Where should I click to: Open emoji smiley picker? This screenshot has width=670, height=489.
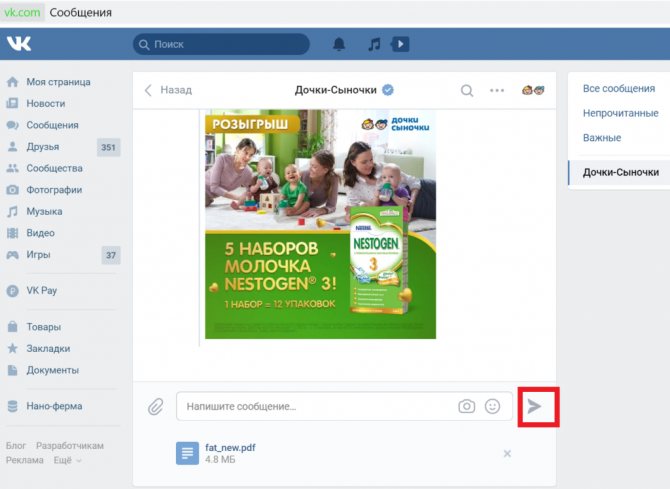(492, 406)
